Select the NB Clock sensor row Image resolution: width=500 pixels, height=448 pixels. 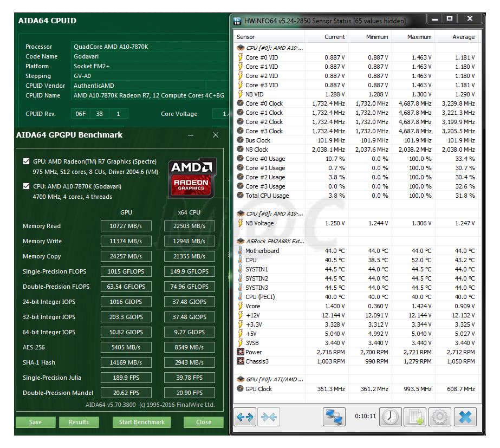click(x=357, y=150)
